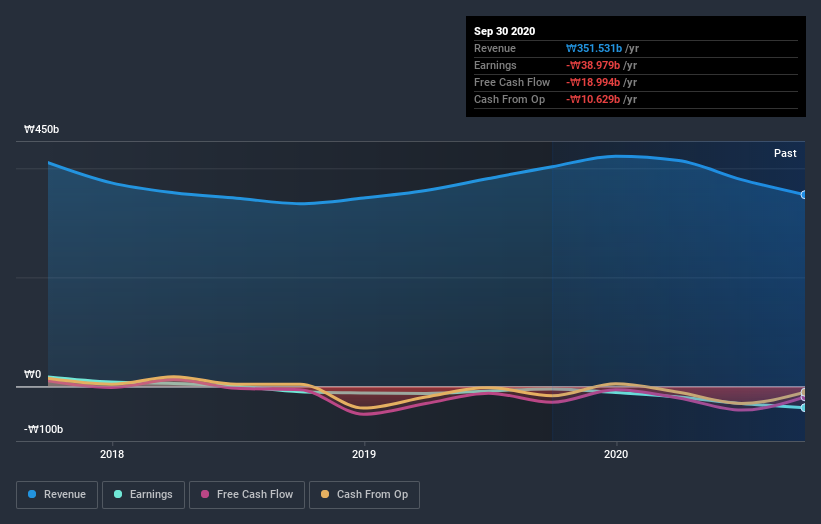Toggle the Free Cash Flow legend button

point(247,495)
